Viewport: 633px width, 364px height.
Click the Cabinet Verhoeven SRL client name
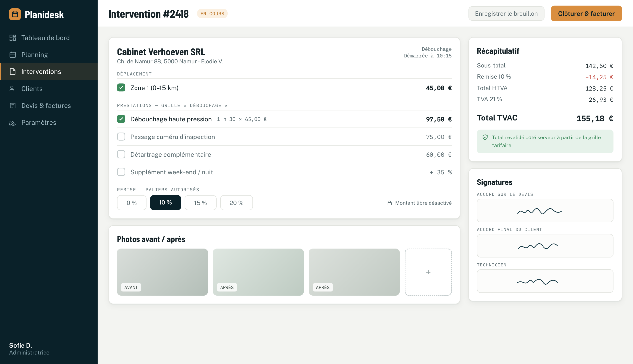tap(161, 52)
